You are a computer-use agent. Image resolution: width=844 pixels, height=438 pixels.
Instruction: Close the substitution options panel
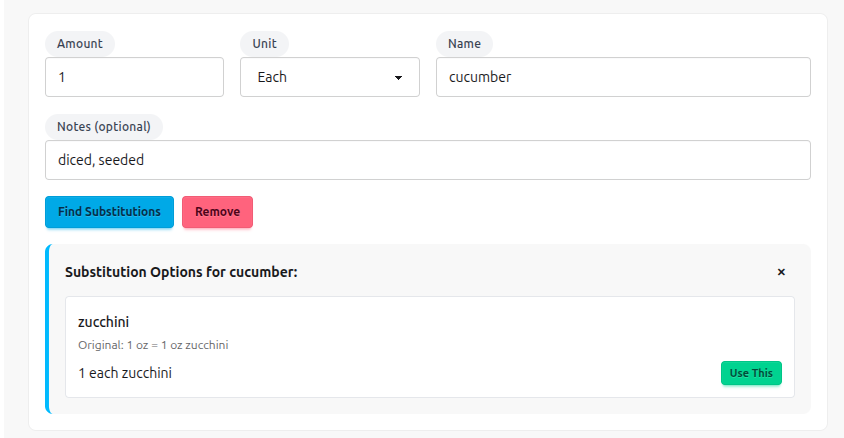click(781, 272)
